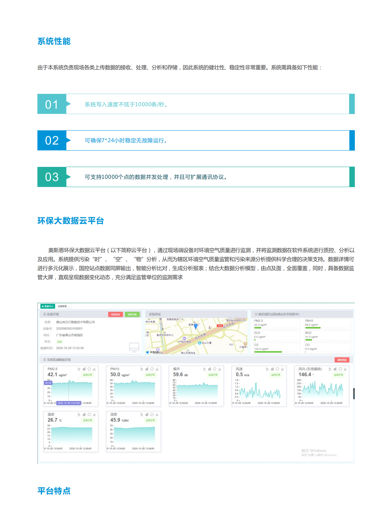392x532 pixels.
Task: Click item 02 可确保7*24小时 text
Action: [127, 141]
